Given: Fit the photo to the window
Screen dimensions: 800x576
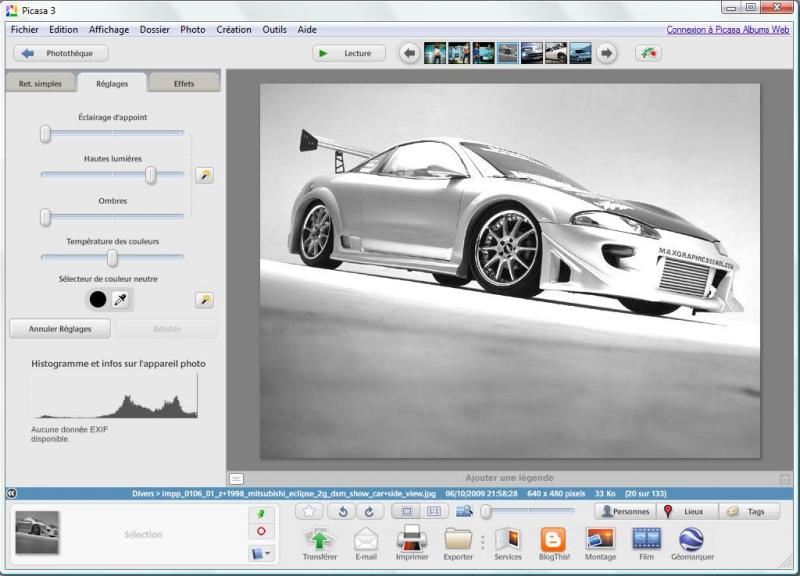Looking at the screenshot, I should tap(407, 511).
